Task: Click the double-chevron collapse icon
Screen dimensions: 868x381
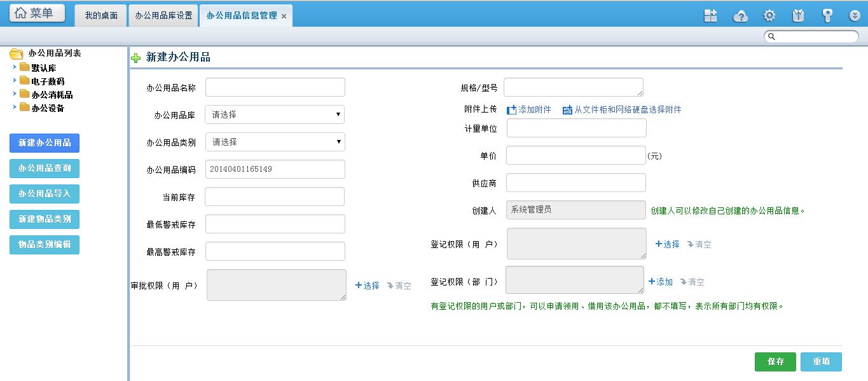Action: pyautogui.click(x=855, y=16)
